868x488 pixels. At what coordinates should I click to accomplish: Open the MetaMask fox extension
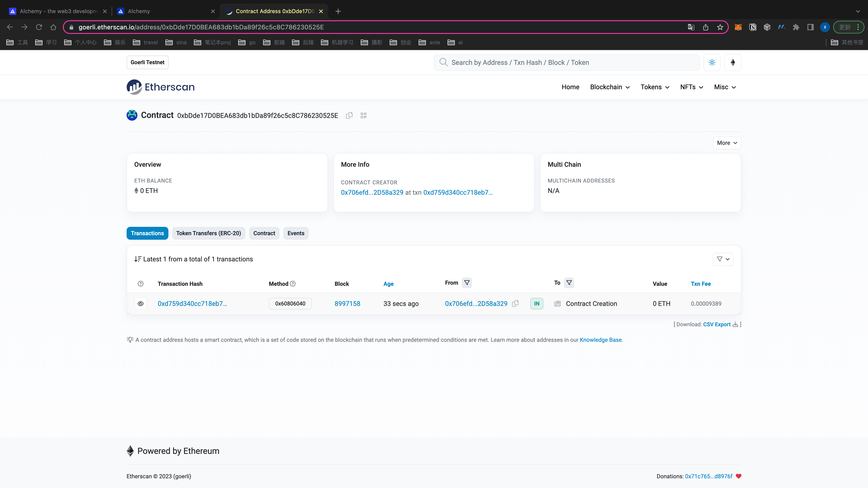[x=738, y=27]
